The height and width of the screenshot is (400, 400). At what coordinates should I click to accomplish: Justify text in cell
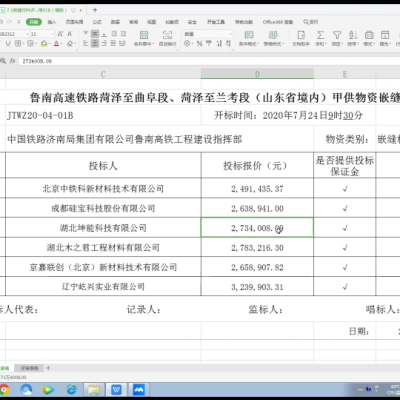113,43
